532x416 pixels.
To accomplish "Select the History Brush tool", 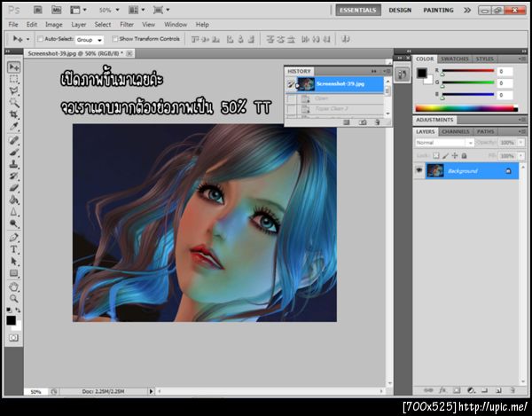I will tap(13, 176).
